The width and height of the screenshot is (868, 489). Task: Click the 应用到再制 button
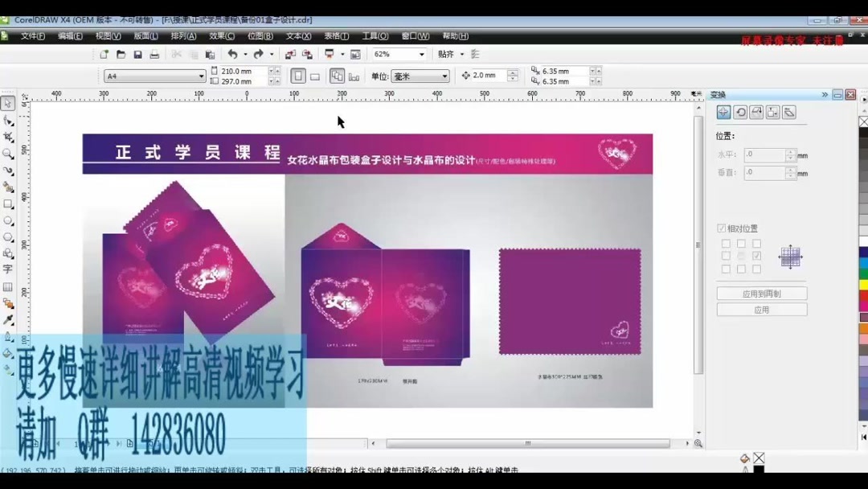click(x=761, y=293)
